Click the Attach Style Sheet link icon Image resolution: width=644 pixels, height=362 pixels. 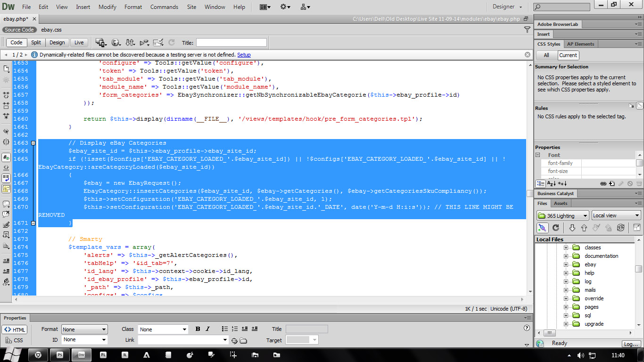[x=603, y=183]
